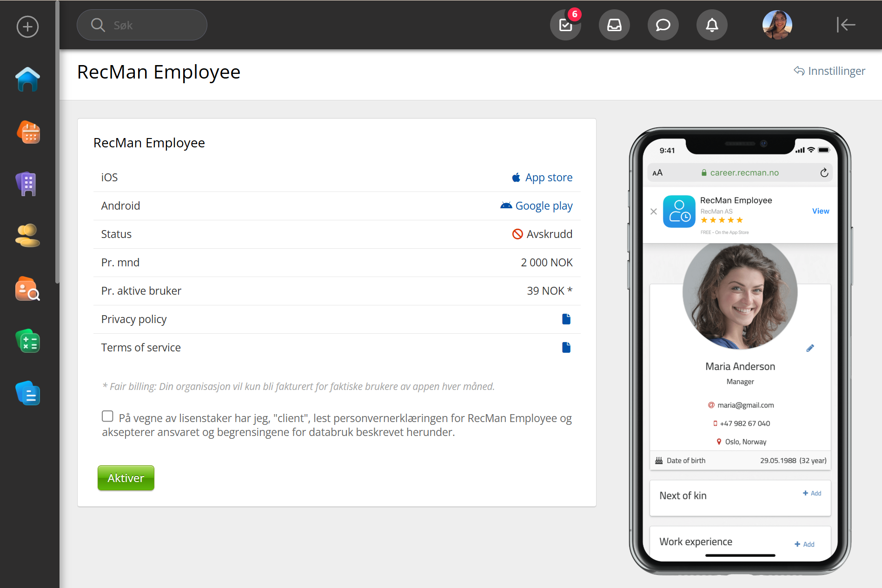This screenshot has height=588, width=882.
Task: Click the plus add icon in sidebar
Action: click(x=27, y=26)
